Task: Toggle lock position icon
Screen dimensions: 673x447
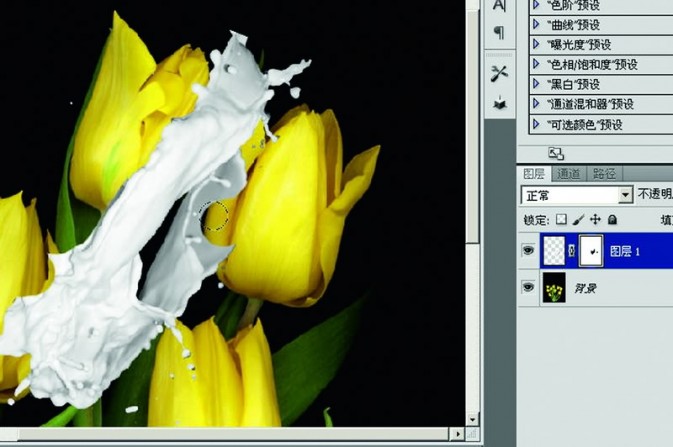Action: point(595,220)
